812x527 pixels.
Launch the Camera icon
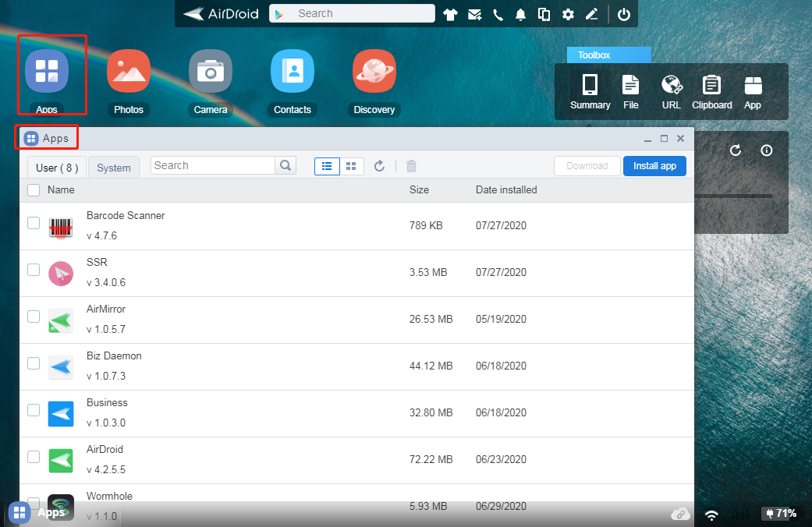click(x=211, y=72)
